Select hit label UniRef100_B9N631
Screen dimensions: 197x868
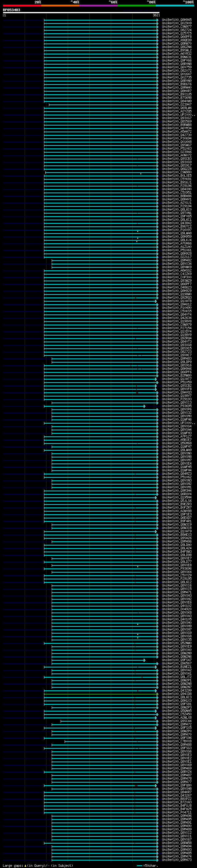pos(177,57)
